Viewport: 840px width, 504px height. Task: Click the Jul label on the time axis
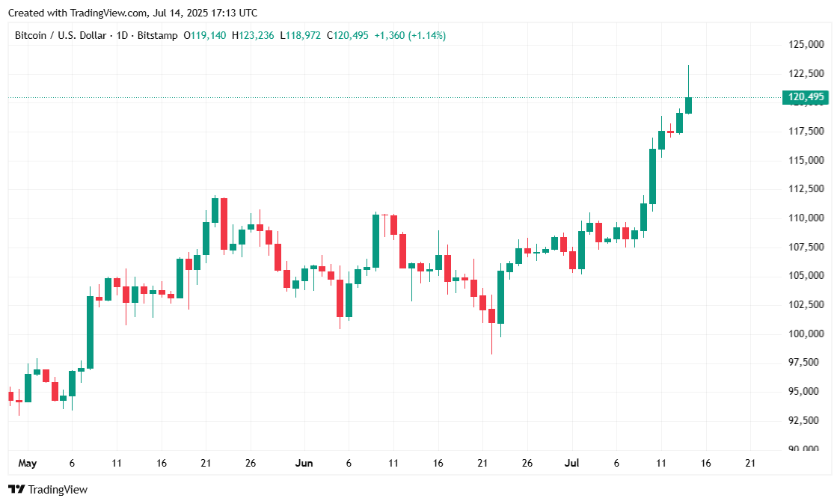click(571, 464)
